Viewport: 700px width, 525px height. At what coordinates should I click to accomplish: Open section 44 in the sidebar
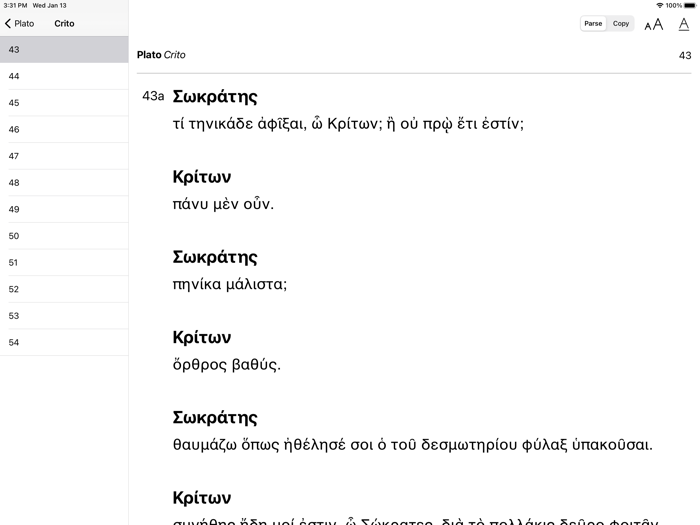click(64, 76)
